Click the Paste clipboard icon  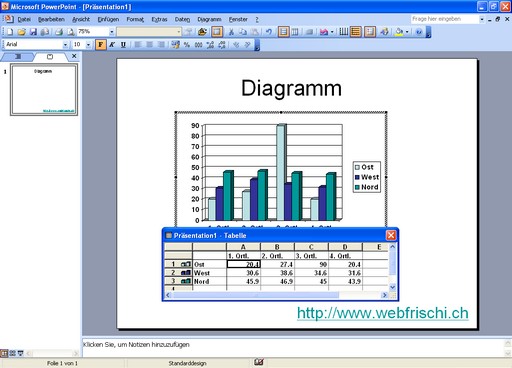tap(255, 32)
